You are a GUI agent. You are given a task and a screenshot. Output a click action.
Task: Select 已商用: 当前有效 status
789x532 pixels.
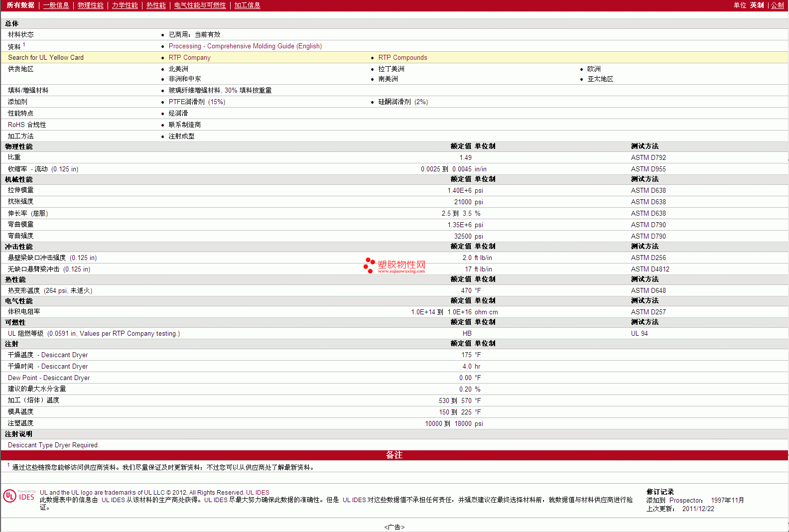[x=194, y=34]
